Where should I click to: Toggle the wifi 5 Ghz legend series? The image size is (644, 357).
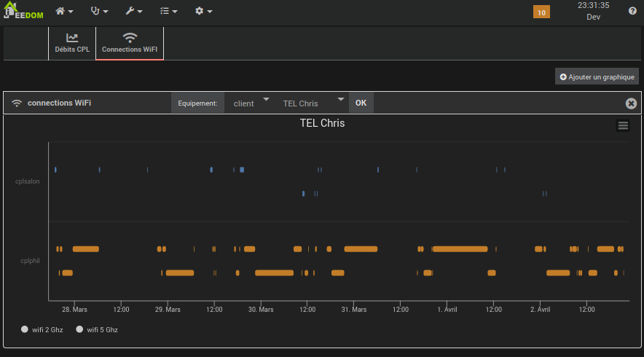coord(97,329)
